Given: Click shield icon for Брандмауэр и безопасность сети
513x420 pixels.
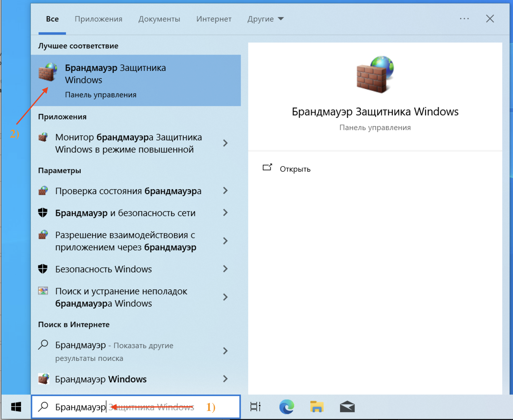Looking at the screenshot, I should click(43, 213).
